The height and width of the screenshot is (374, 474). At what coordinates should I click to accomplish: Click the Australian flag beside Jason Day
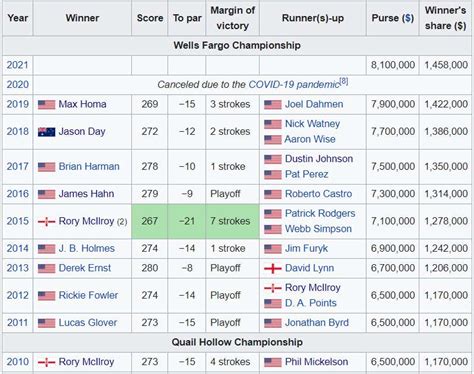coord(46,132)
